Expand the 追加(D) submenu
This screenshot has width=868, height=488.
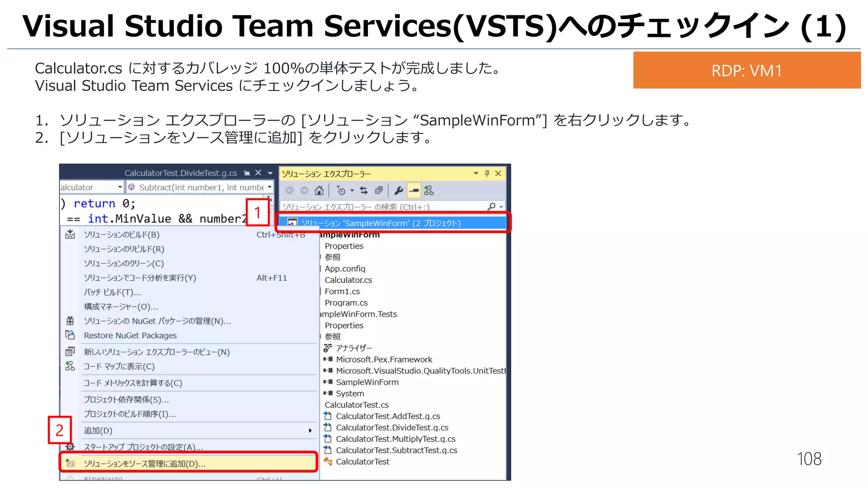[x=190, y=430]
